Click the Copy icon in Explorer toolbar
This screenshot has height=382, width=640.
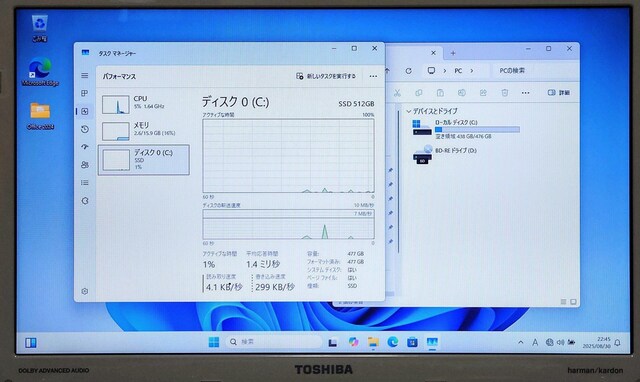coord(418,93)
